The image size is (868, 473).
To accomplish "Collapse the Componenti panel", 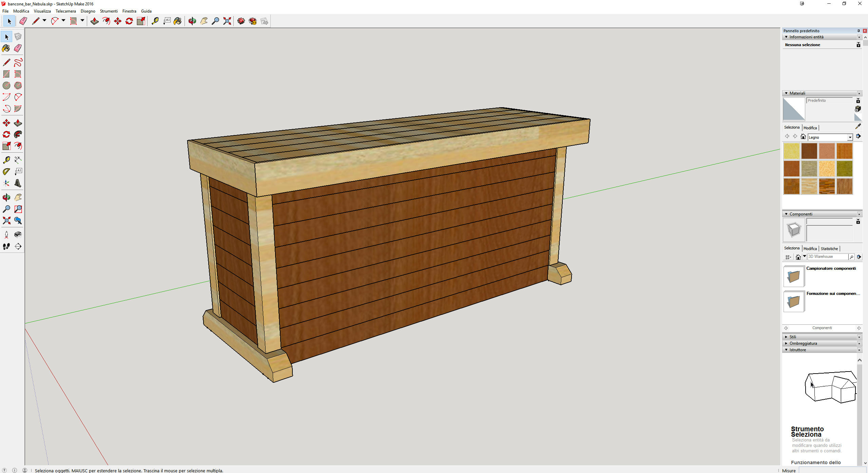I will coord(786,214).
